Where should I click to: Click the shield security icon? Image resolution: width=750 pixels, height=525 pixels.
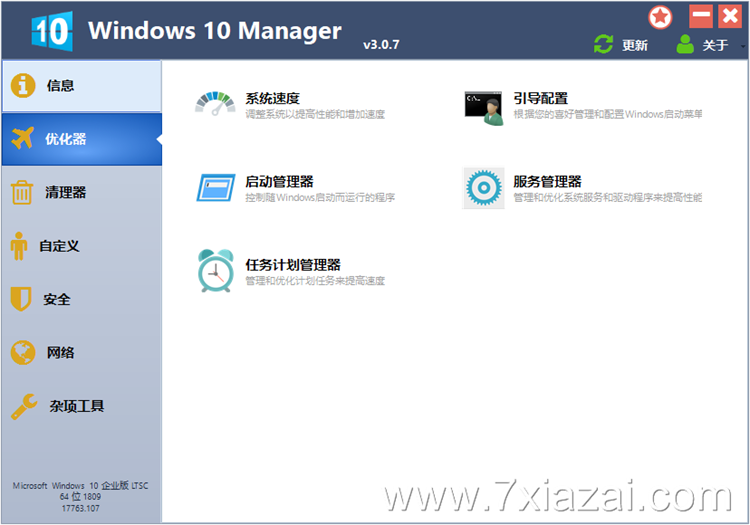tap(21, 299)
